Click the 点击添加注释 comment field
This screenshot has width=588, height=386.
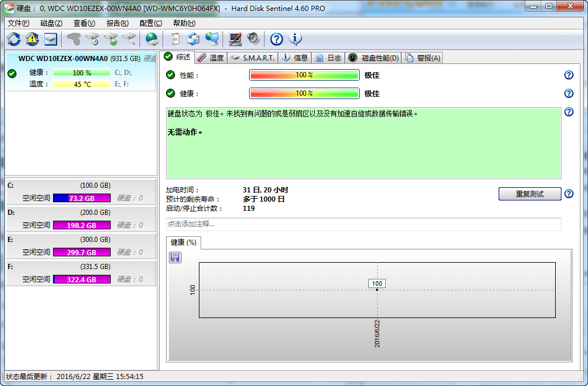pyautogui.click(x=363, y=224)
